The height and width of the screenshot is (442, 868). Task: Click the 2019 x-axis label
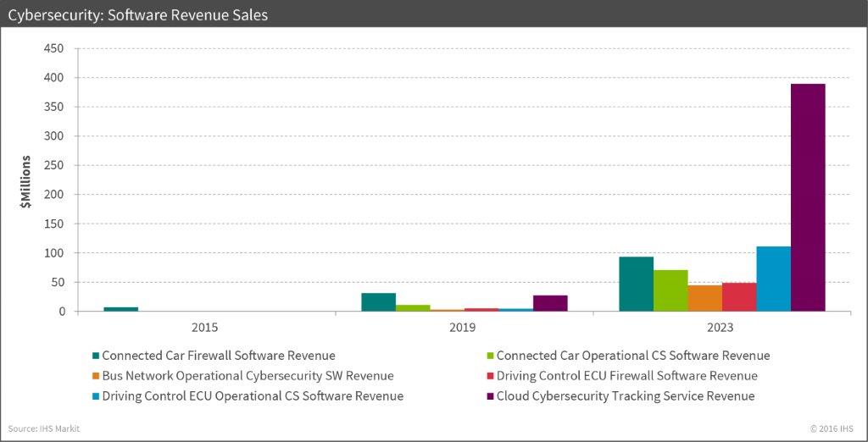[464, 327]
